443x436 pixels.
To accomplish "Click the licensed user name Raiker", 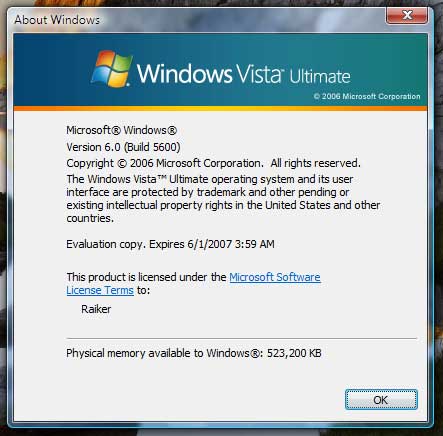I will [x=96, y=309].
